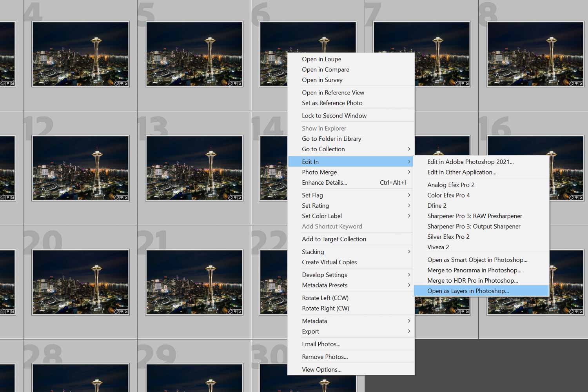588x392 pixels.
Task: Click the develop adjustments badge on thumbnail 13
Action: (x=240, y=198)
